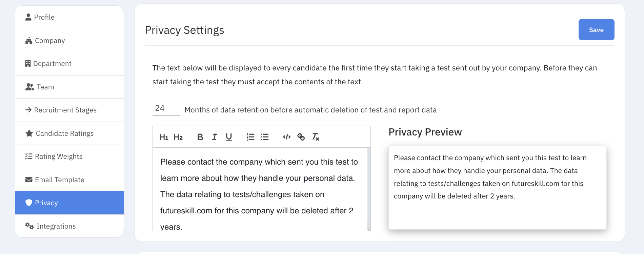
Task: Apply Heading 2 format in editor
Action: (x=178, y=137)
